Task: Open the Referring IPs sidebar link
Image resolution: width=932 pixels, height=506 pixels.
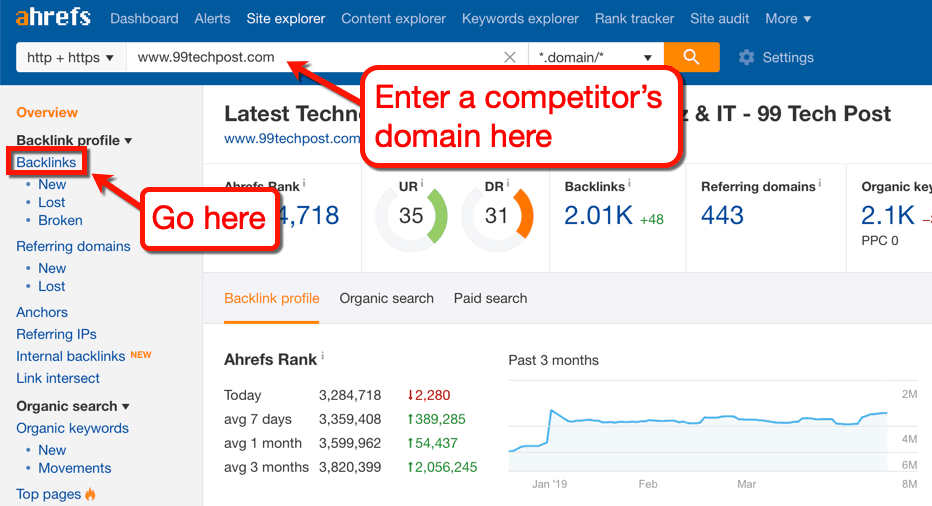Action: (x=56, y=334)
